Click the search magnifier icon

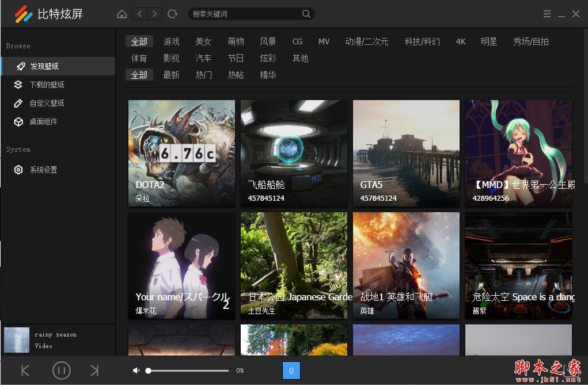306,13
